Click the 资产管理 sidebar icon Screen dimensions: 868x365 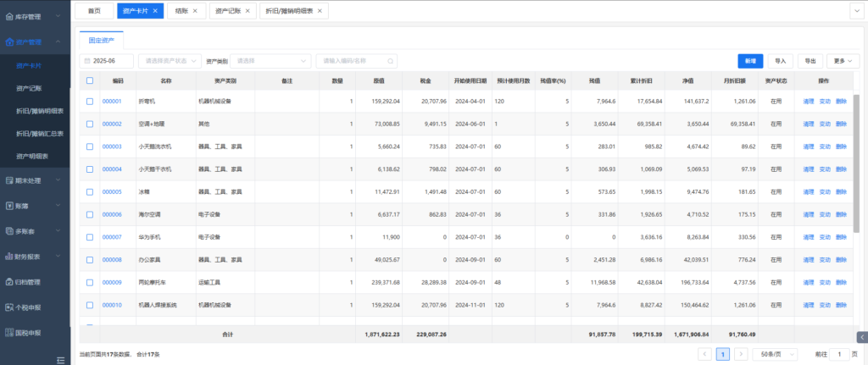8,42
